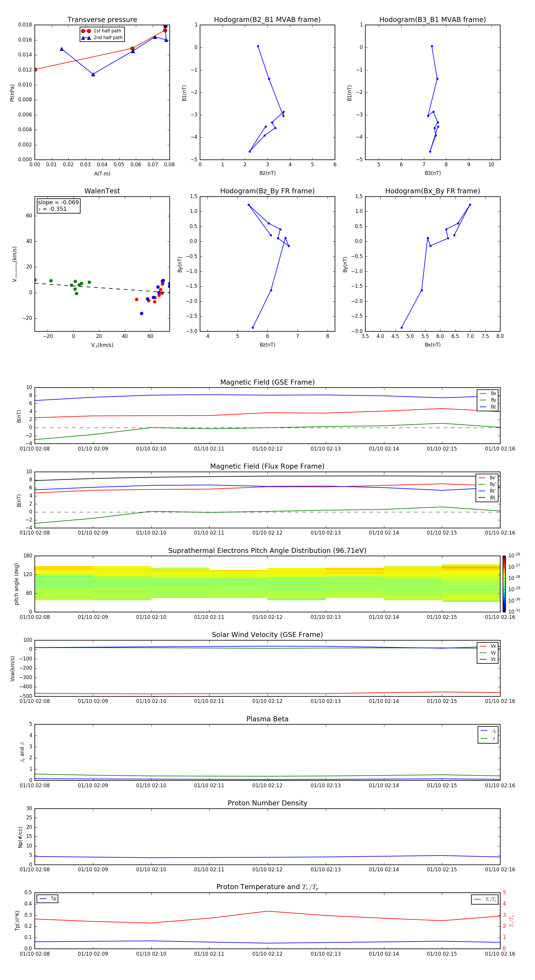Click the "Vsw(km/s)" y-axis label
Image resolution: width=535 pixels, height=980 pixels.
coord(12,668)
